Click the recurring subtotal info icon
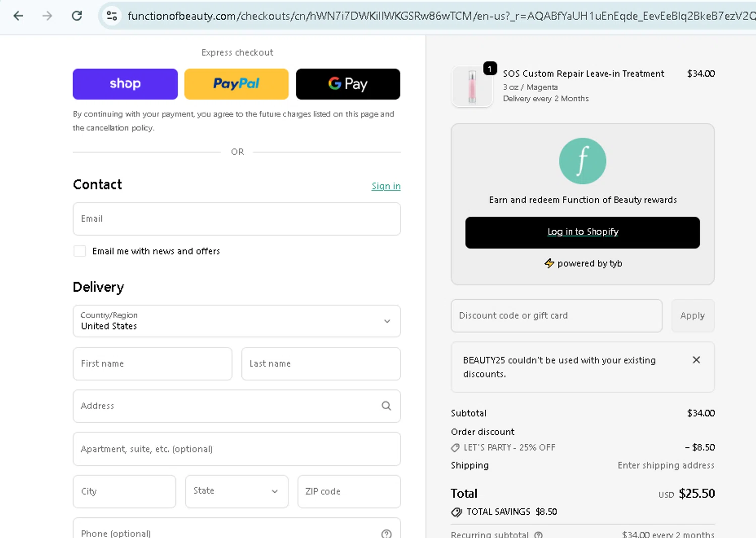Screen dimensions: 756x538 538,534
